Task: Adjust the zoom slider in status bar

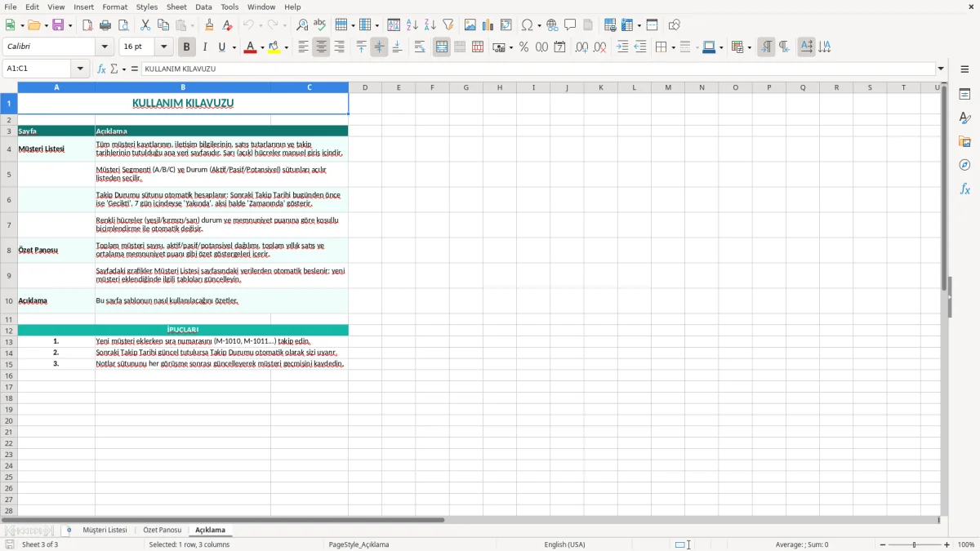Action: (x=914, y=544)
